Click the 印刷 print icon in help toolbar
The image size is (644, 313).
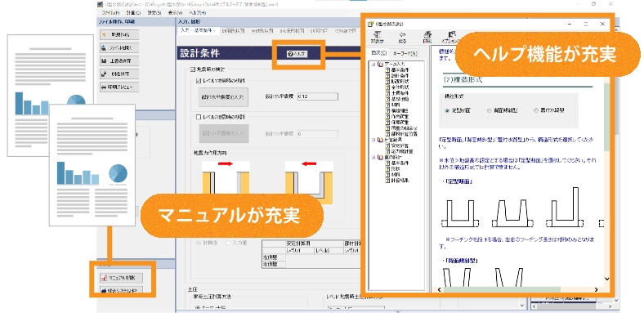click(427, 37)
